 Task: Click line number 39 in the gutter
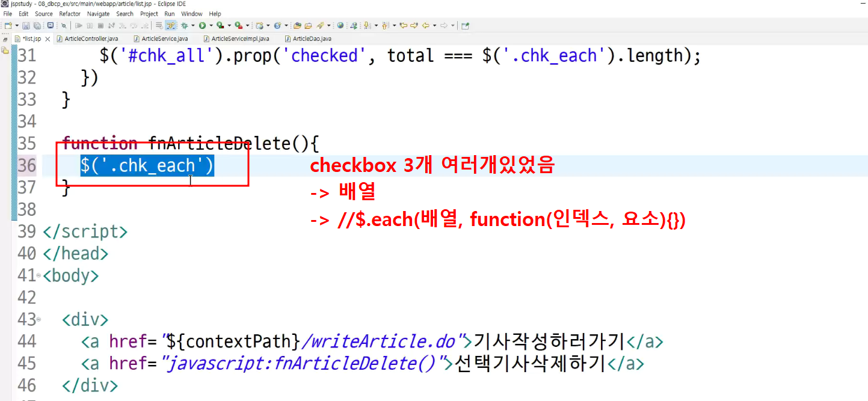[x=26, y=231]
